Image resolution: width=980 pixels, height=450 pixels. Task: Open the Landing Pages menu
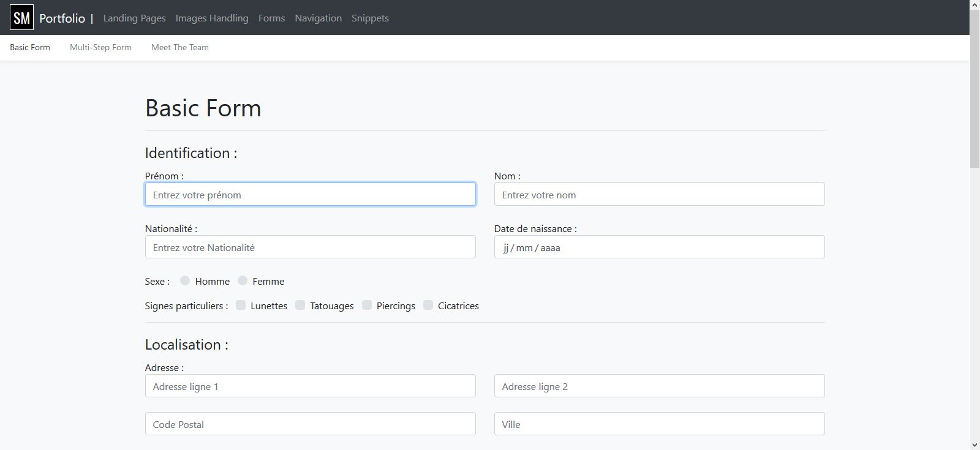[134, 18]
